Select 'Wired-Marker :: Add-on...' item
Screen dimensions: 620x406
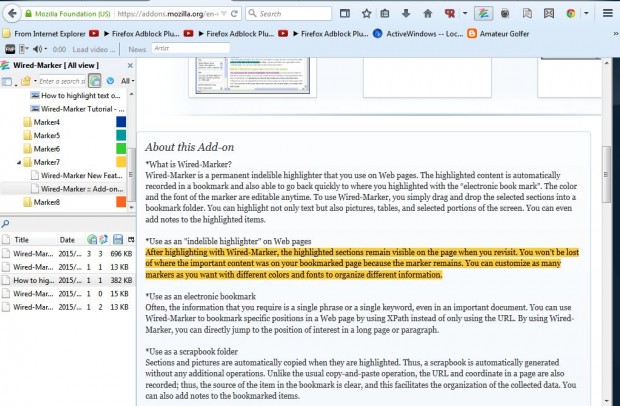click(77, 189)
